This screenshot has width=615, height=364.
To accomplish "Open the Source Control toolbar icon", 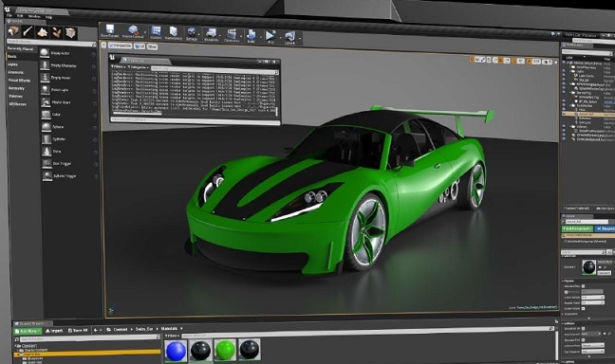I will [133, 31].
